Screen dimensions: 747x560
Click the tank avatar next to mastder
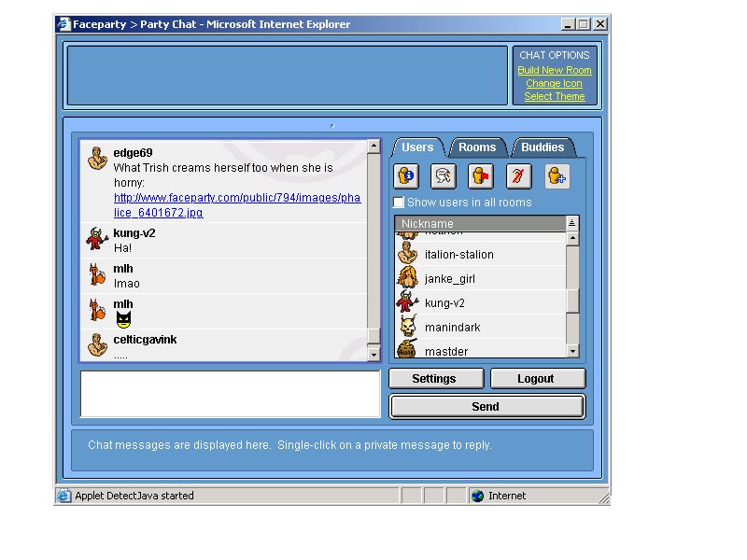click(407, 349)
